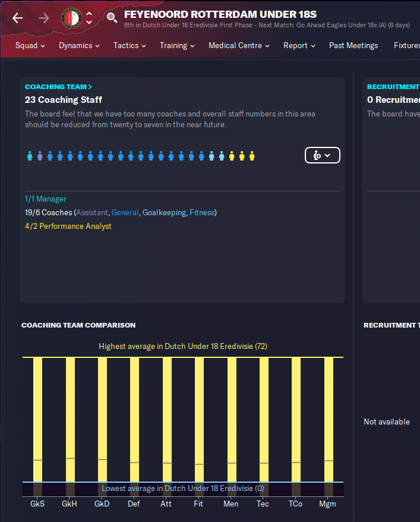Click the Feyenoord club badge

[x=71, y=18]
